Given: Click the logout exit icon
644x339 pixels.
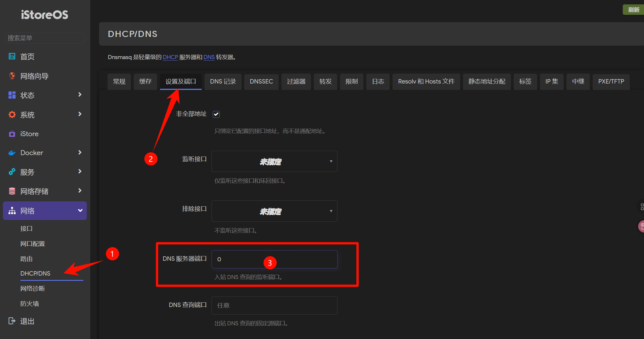Looking at the screenshot, I should click(12, 321).
